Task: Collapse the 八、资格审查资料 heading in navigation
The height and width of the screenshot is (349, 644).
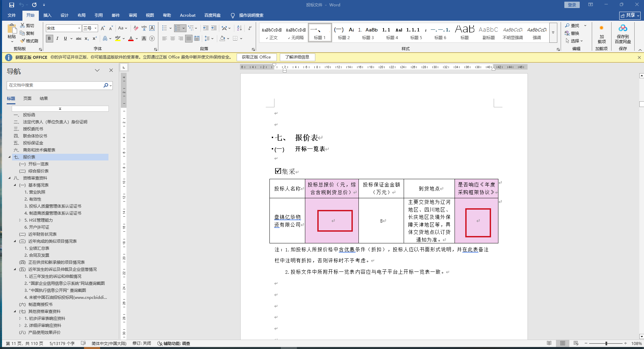Action: (x=9, y=178)
